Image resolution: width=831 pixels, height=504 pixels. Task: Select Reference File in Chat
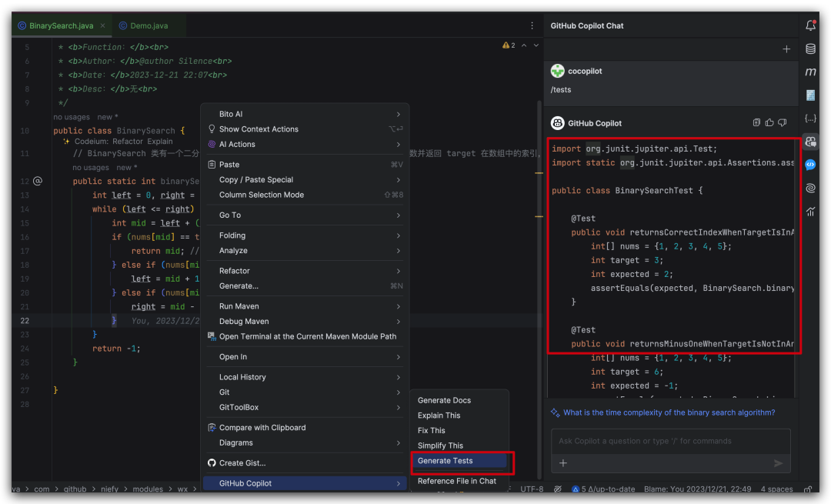(459, 481)
